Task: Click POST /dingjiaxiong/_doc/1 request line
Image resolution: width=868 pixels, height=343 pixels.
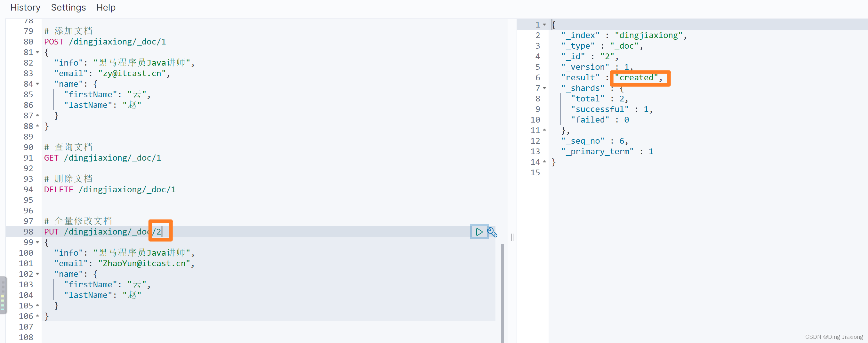Action: [105, 42]
